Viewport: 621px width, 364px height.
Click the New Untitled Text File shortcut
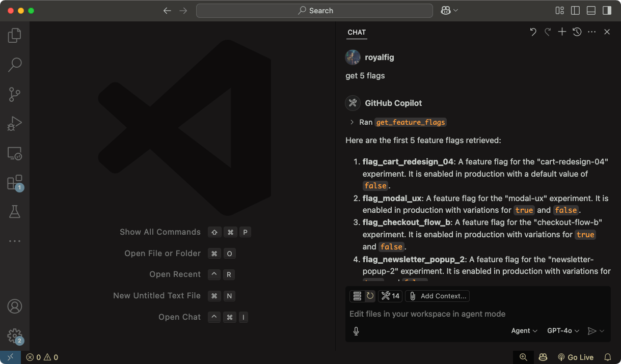point(174,296)
